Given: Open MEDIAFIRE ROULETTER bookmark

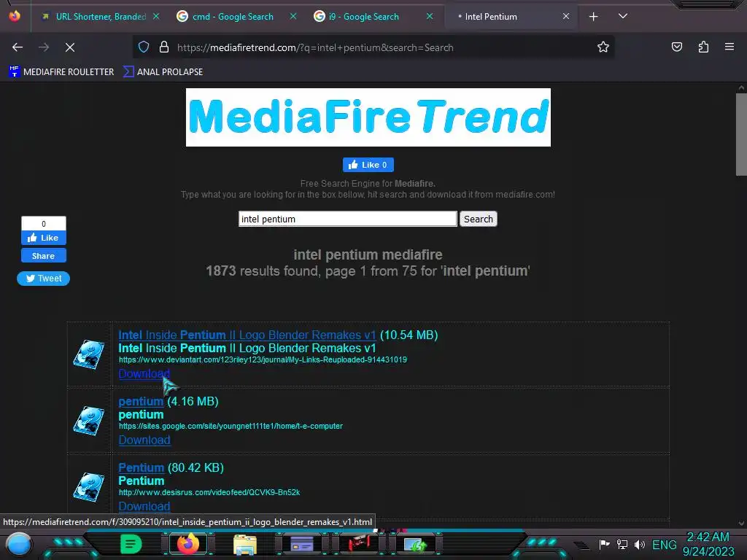Looking at the screenshot, I should pyautogui.click(x=61, y=72).
